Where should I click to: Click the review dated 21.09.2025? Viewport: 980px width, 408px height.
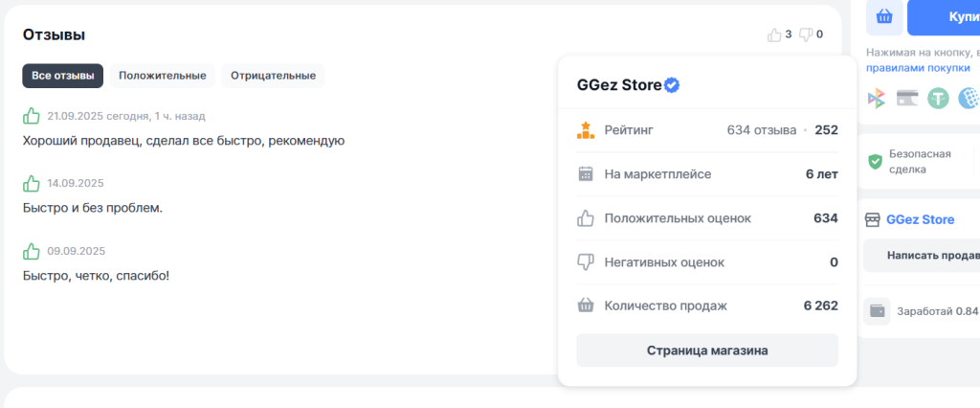click(183, 141)
